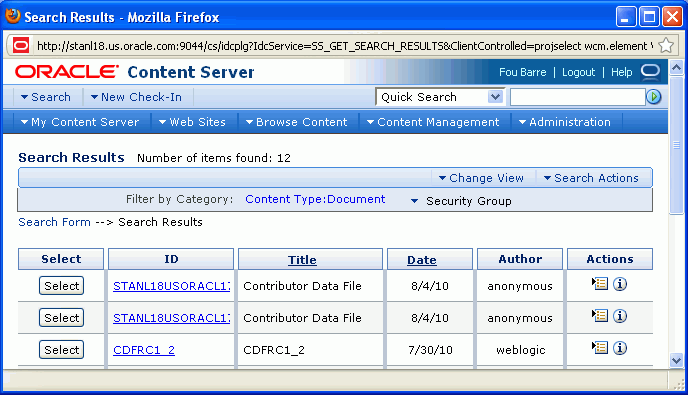The height and width of the screenshot is (395, 688).
Task: Expand the Security Group filter
Action: pos(461,201)
